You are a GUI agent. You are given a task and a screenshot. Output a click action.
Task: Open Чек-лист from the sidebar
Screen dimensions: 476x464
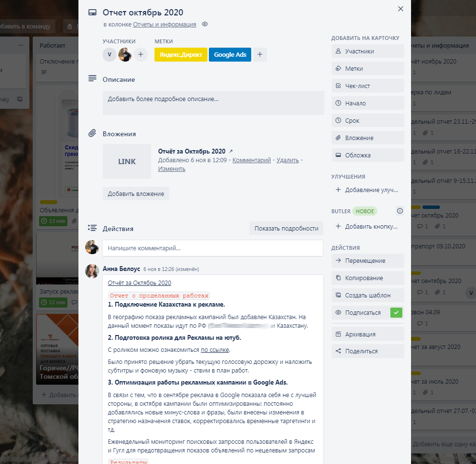(x=368, y=86)
